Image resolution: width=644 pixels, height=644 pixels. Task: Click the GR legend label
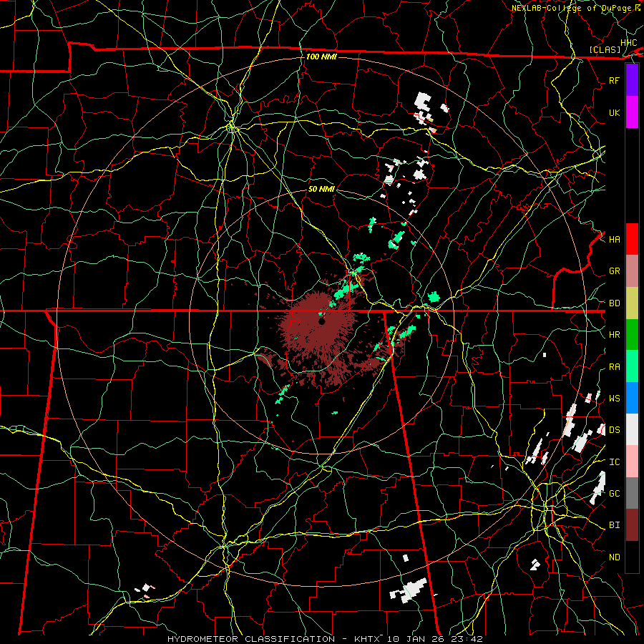click(614, 271)
